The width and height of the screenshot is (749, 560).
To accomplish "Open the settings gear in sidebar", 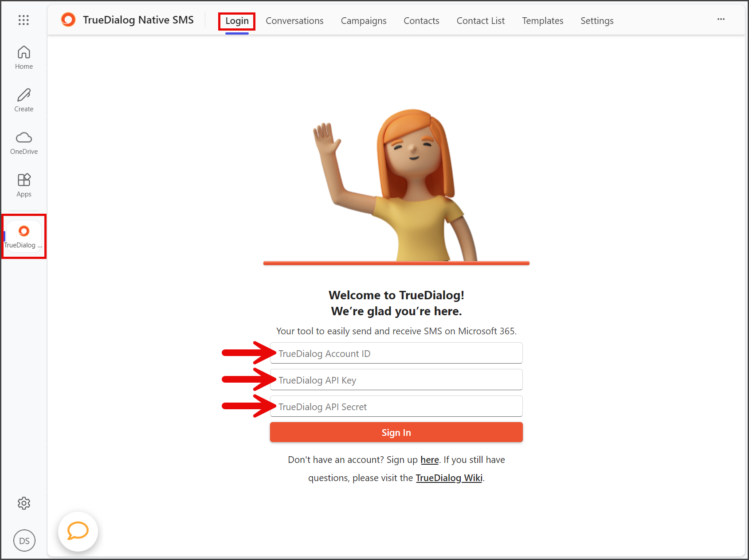I will click(x=24, y=503).
